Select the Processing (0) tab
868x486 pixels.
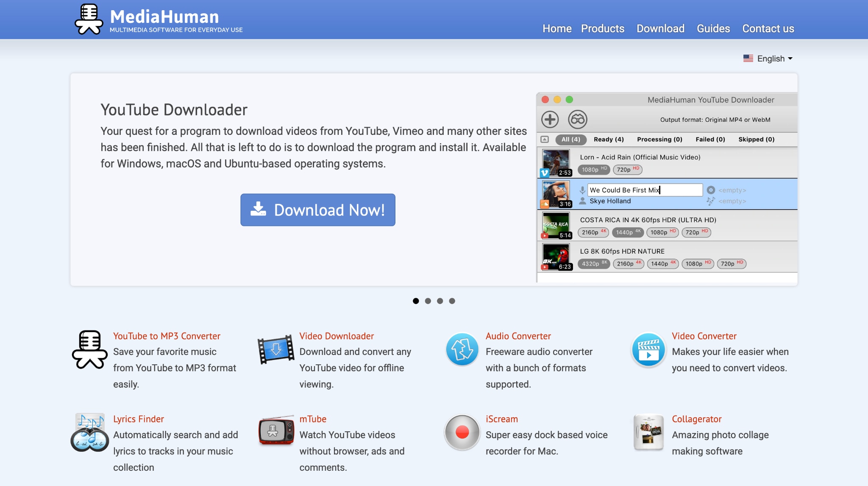659,139
